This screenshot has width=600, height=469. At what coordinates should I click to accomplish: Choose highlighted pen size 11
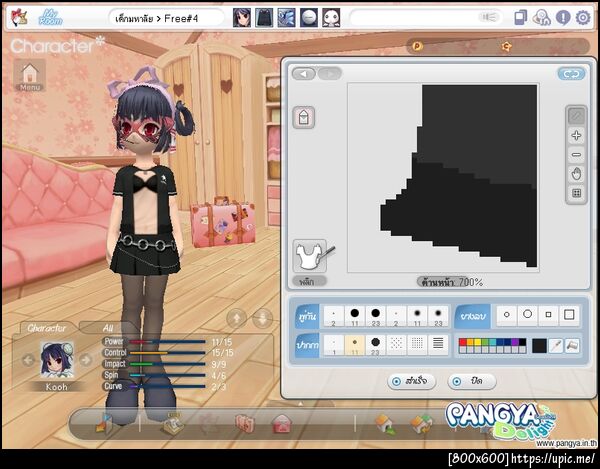click(x=355, y=345)
